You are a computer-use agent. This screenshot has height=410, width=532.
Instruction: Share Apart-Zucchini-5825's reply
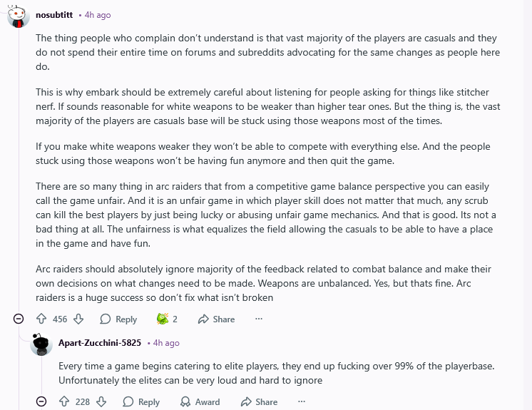pyautogui.click(x=259, y=401)
